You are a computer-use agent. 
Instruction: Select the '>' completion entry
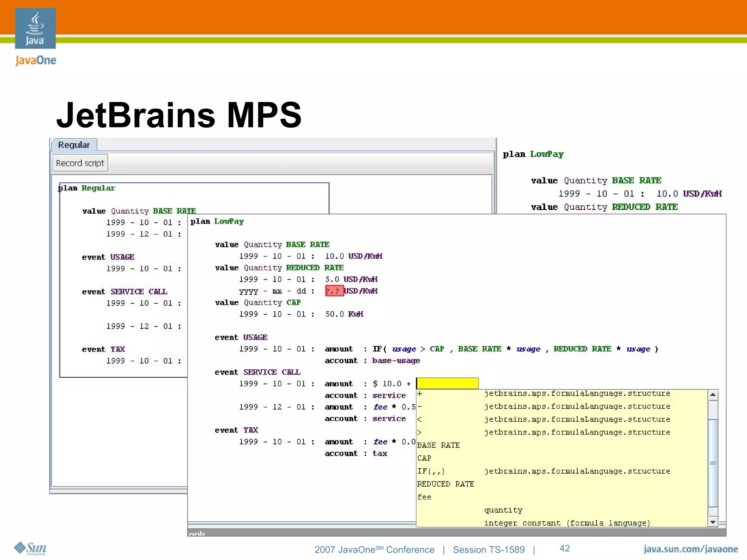point(562,432)
